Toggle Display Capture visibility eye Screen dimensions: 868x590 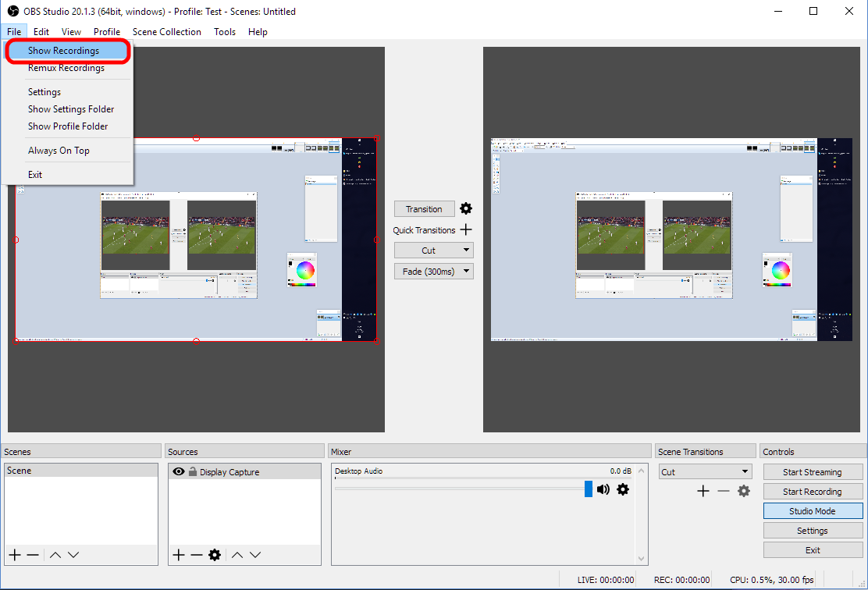tap(178, 471)
